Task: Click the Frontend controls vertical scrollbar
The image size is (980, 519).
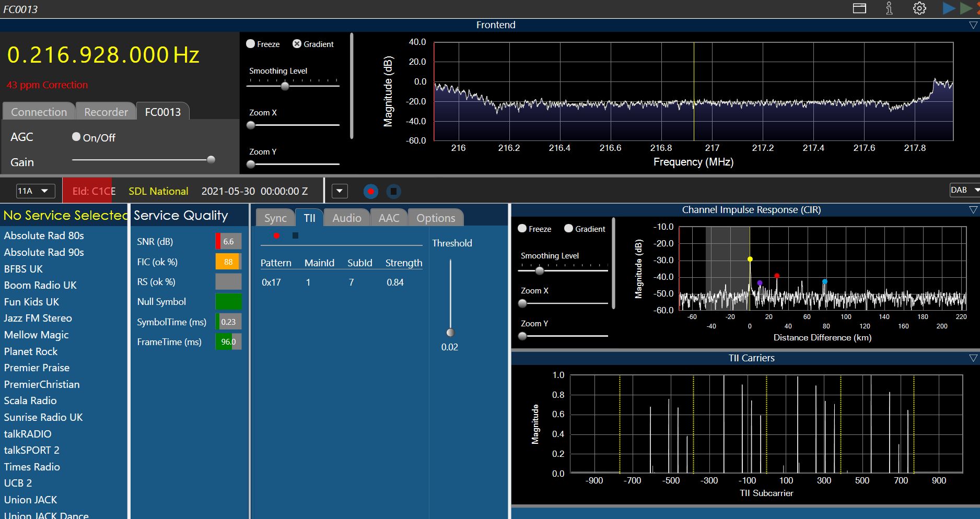Action: tap(352, 86)
